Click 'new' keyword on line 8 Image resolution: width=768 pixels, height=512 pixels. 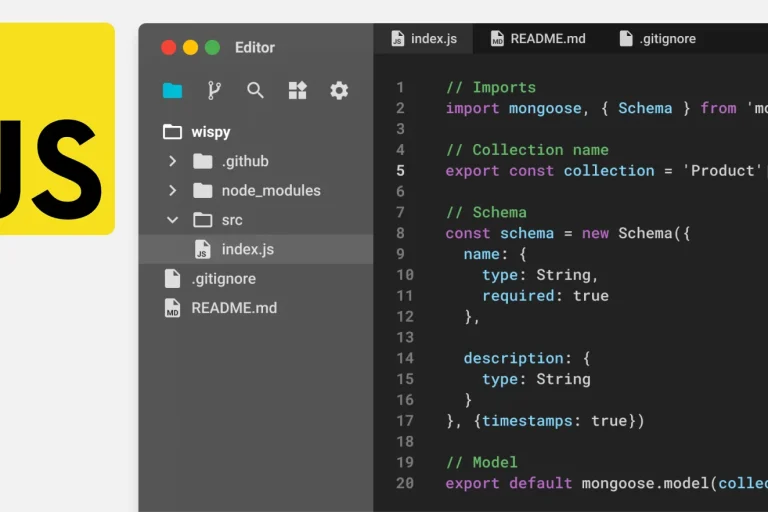tap(595, 233)
